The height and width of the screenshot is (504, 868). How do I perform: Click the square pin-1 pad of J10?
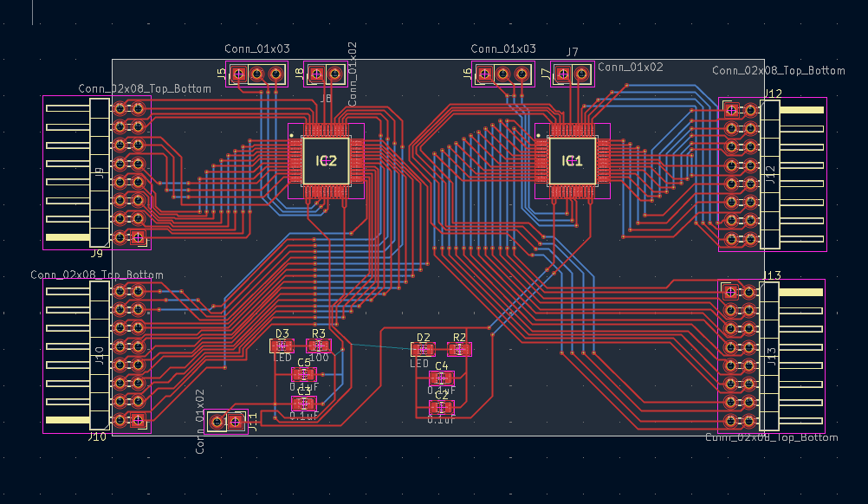pos(139,420)
